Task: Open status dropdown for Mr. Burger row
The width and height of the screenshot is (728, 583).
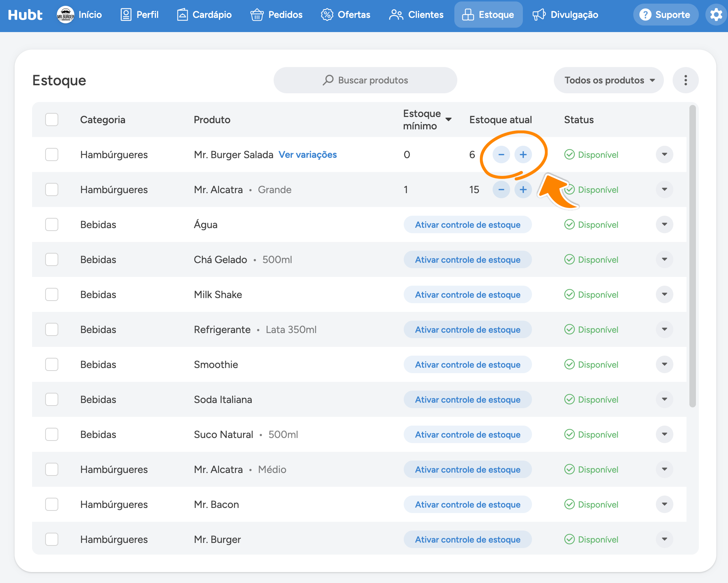Action: 665,539
